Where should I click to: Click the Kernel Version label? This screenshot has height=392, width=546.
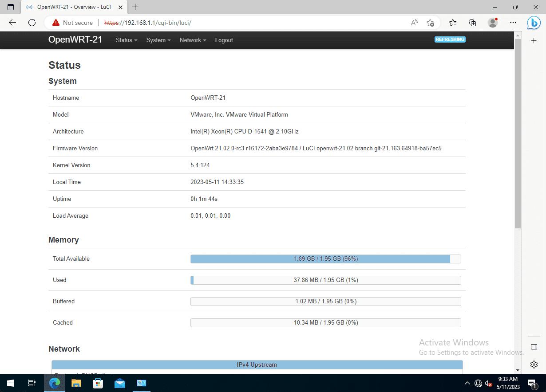[x=71, y=165]
